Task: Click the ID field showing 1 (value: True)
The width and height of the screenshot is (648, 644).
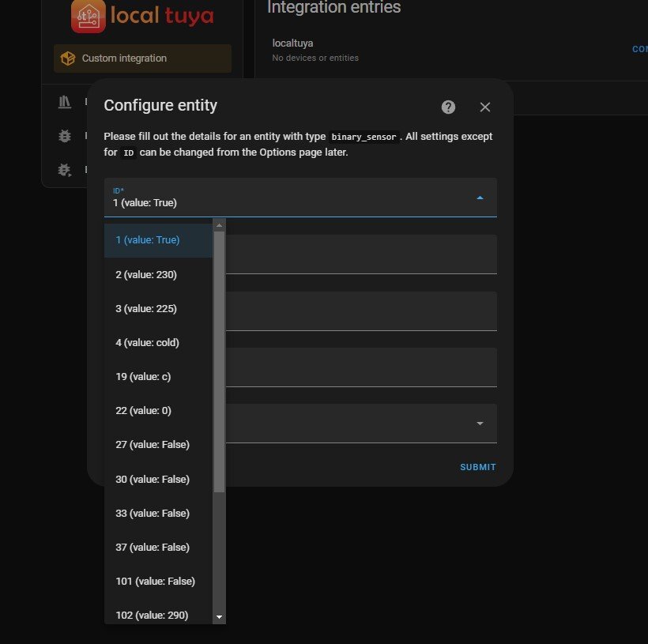Action: pos(300,198)
